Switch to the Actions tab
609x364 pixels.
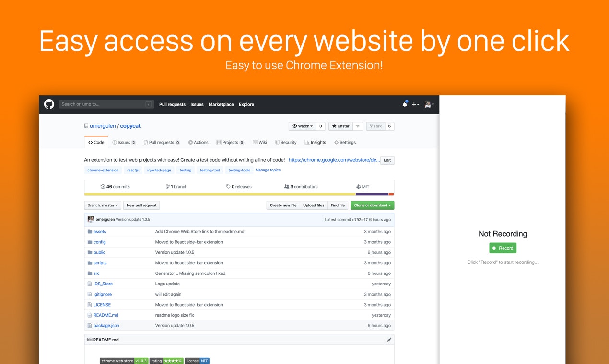click(199, 142)
